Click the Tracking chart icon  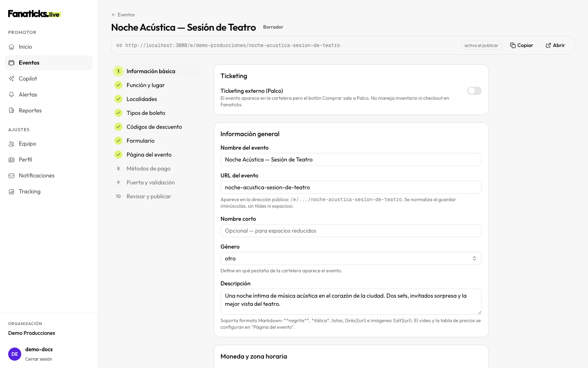click(x=11, y=191)
